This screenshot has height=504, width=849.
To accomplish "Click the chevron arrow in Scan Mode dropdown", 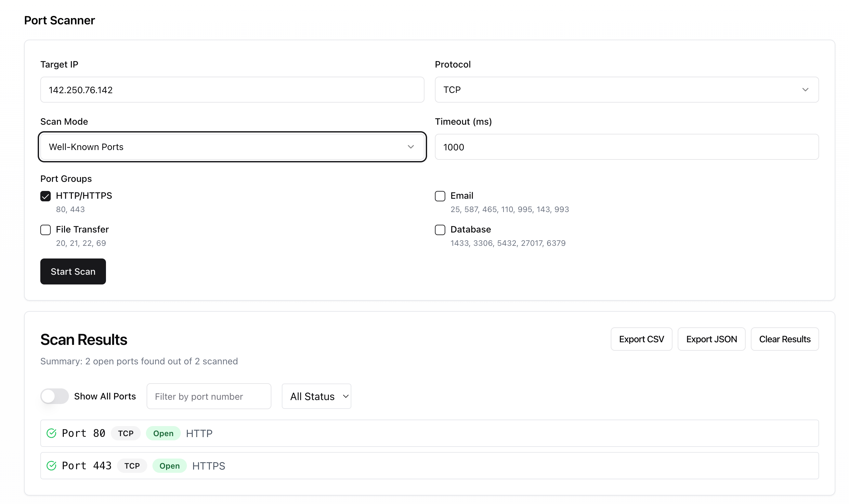I will (x=411, y=147).
